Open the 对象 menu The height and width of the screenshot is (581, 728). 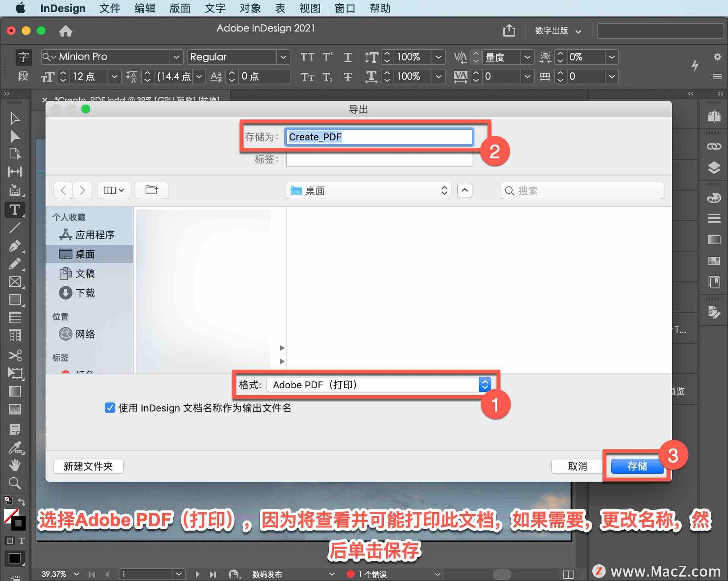(x=250, y=8)
